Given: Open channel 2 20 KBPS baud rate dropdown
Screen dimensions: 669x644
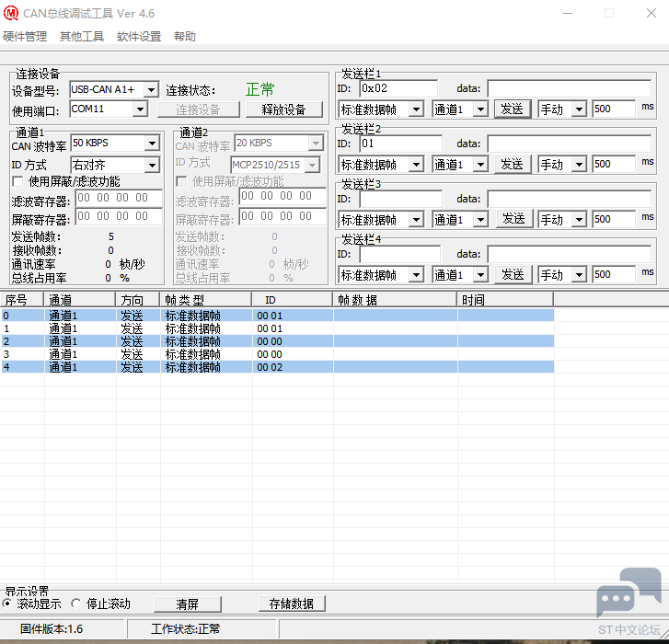Looking at the screenshot, I should tap(316, 144).
